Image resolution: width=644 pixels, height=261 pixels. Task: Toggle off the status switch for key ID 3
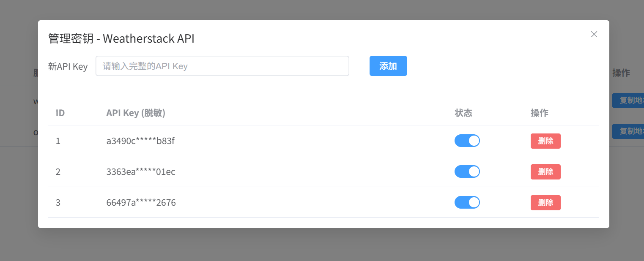coord(467,202)
